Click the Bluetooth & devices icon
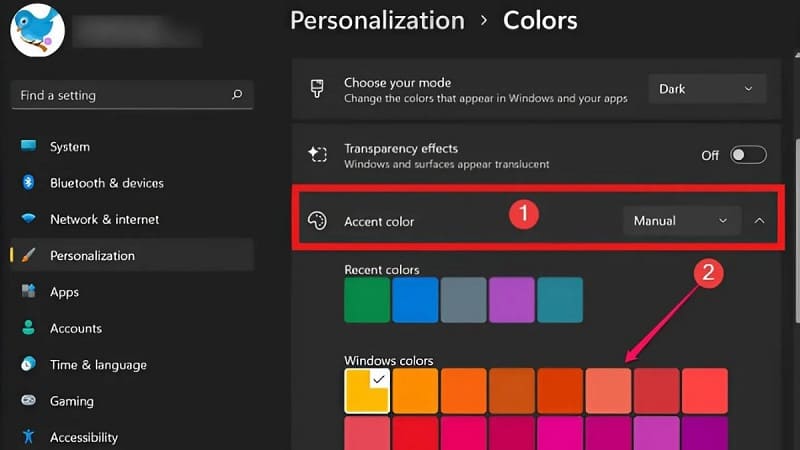 tap(29, 183)
